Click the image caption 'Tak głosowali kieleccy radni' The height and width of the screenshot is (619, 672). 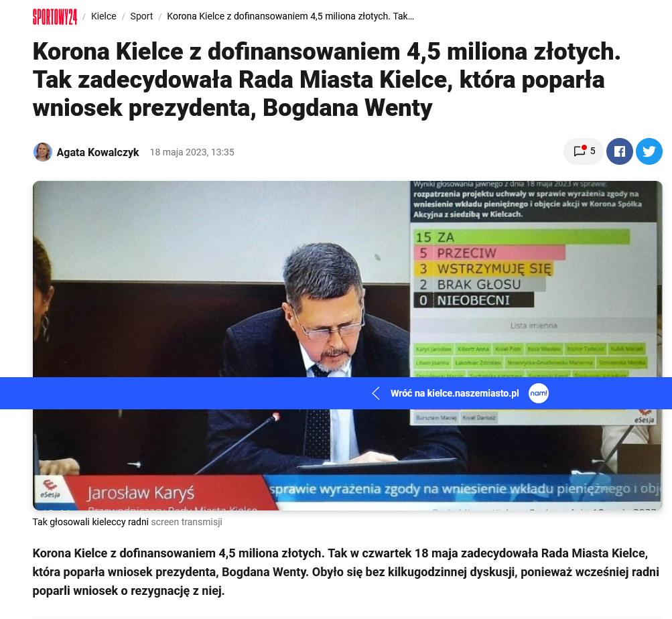(x=90, y=522)
